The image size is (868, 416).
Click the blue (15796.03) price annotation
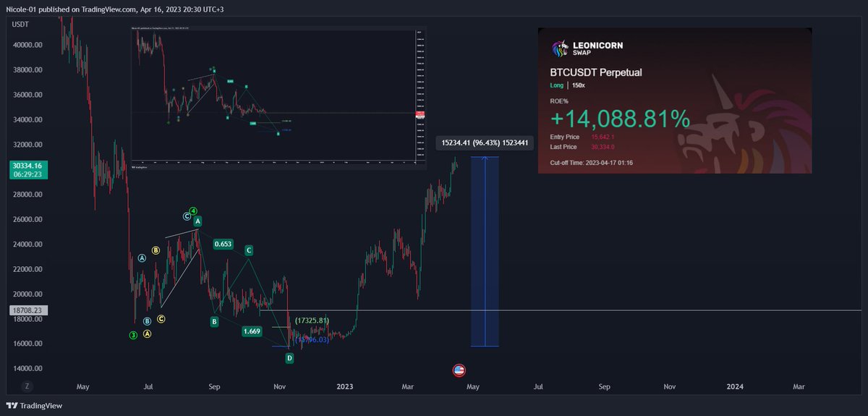tap(312, 339)
